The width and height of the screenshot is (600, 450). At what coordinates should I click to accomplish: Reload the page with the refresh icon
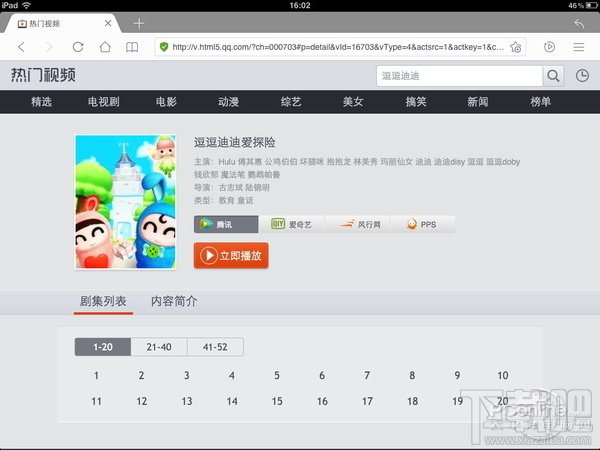[x=78, y=47]
